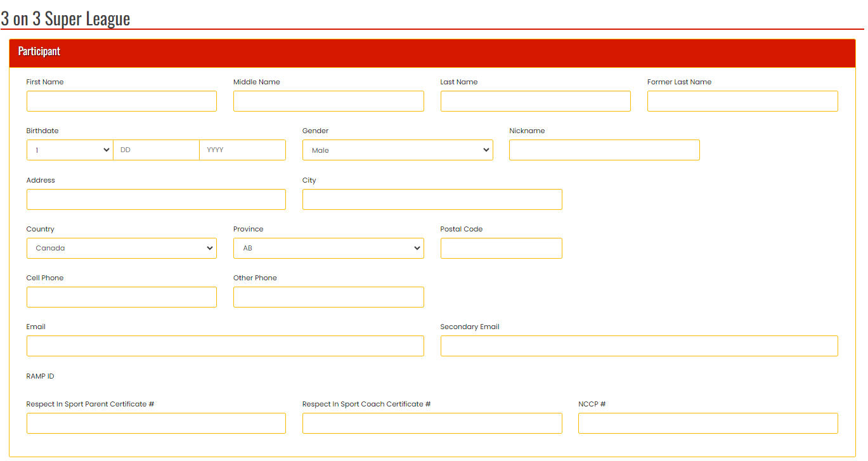868x461 pixels.
Task: Click the birthdate DD day field
Action: (156, 150)
